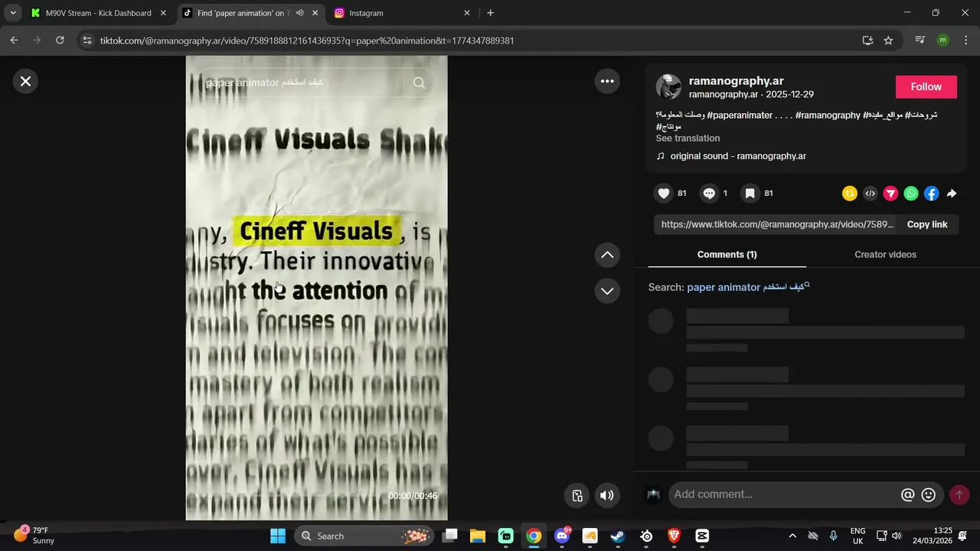Bookmark this page with the star

click(x=888, y=41)
